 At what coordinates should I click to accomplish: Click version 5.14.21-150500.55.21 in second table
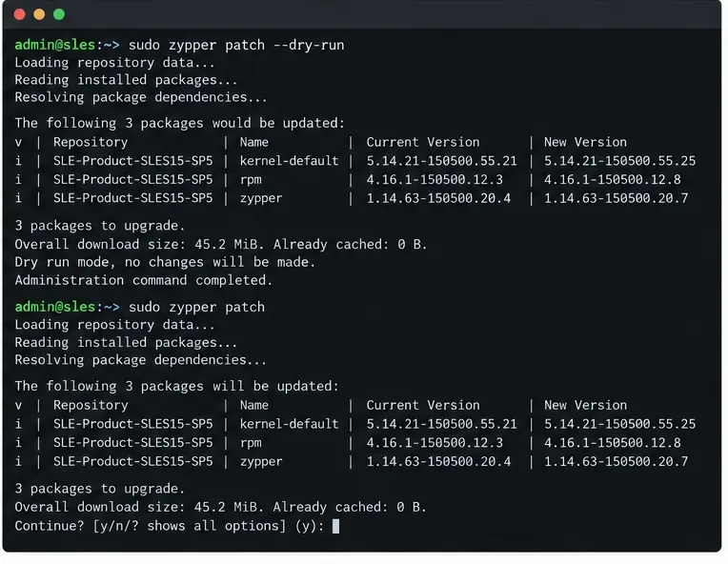(441, 424)
